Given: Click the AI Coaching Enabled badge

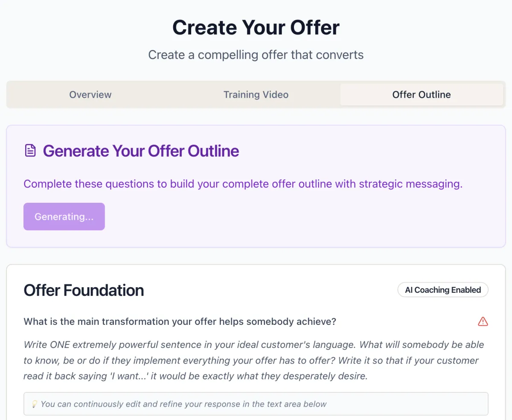Looking at the screenshot, I should (x=443, y=290).
